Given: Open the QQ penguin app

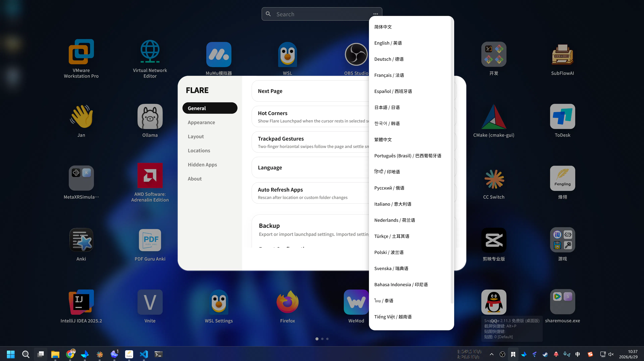Looking at the screenshot, I should pyautogui.click(x=494, y=302).
